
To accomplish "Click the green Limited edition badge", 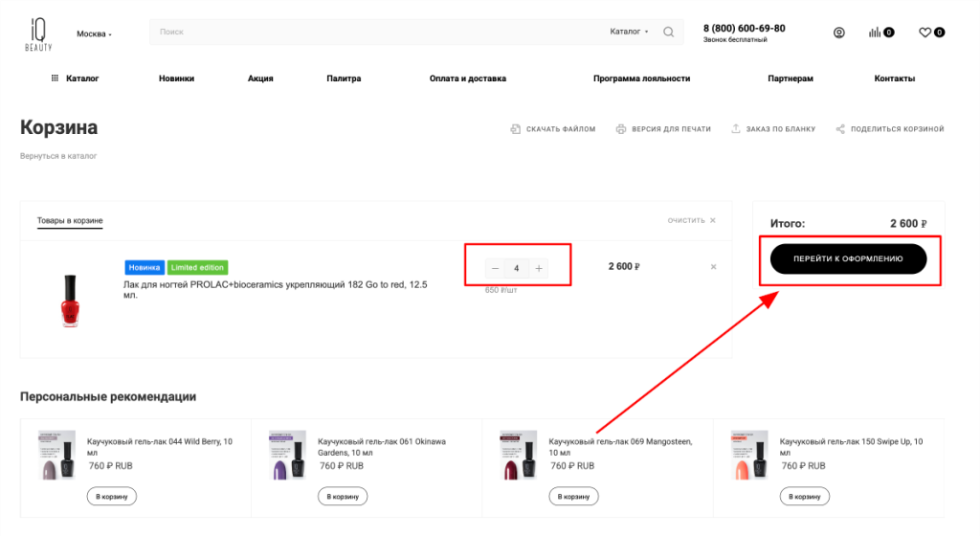I will point(197,267).
